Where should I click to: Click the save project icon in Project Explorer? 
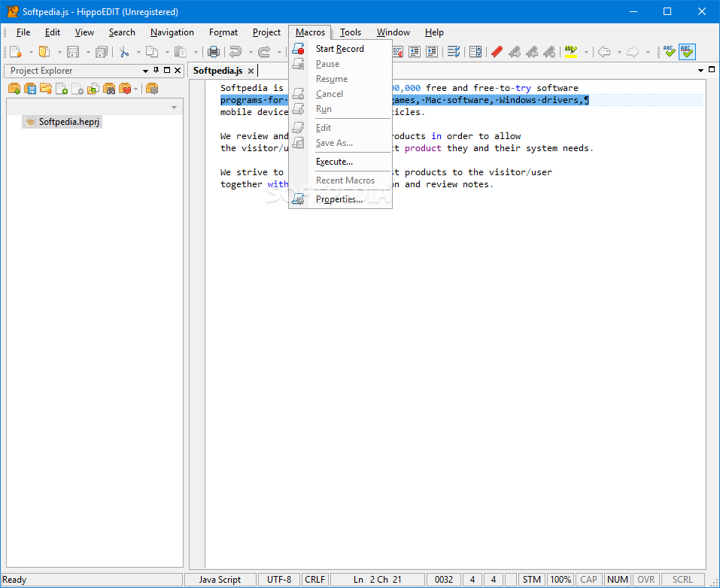(30, 88)
